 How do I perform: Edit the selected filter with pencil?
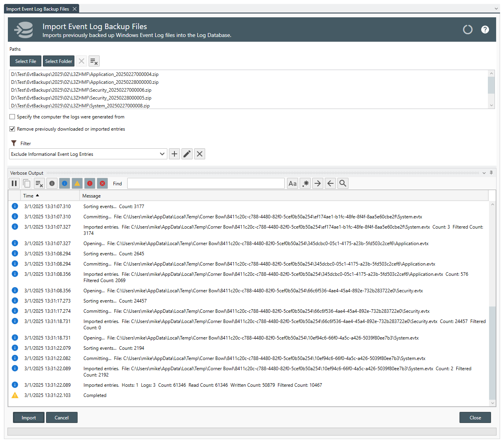[x=187, y=154]
